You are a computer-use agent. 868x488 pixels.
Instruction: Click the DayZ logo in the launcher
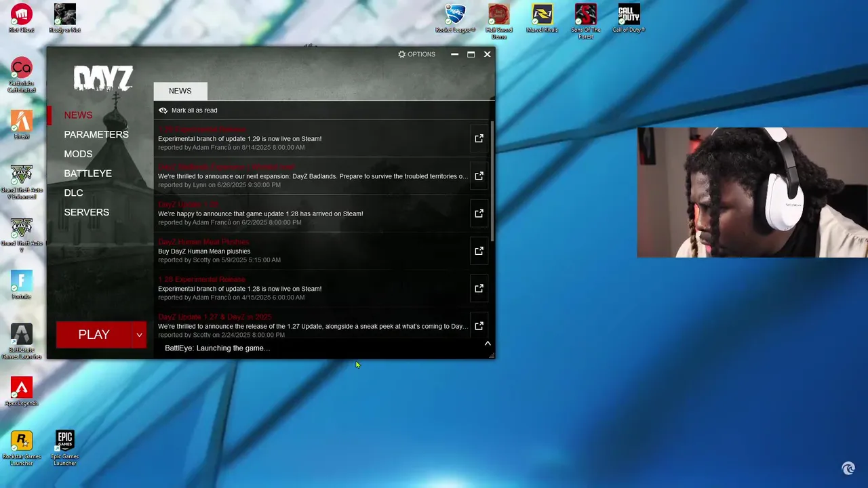click(103, 79)
